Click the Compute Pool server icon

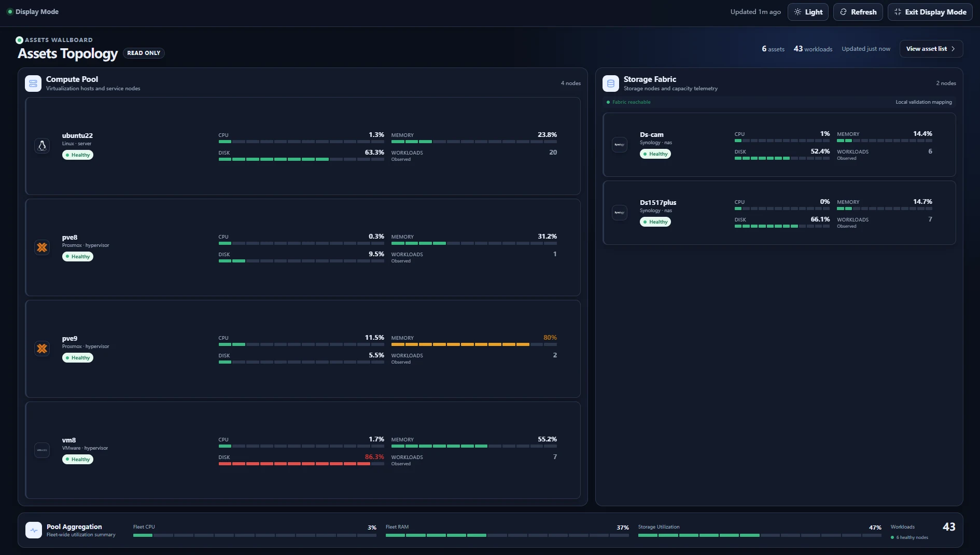(x=33, y=84)
